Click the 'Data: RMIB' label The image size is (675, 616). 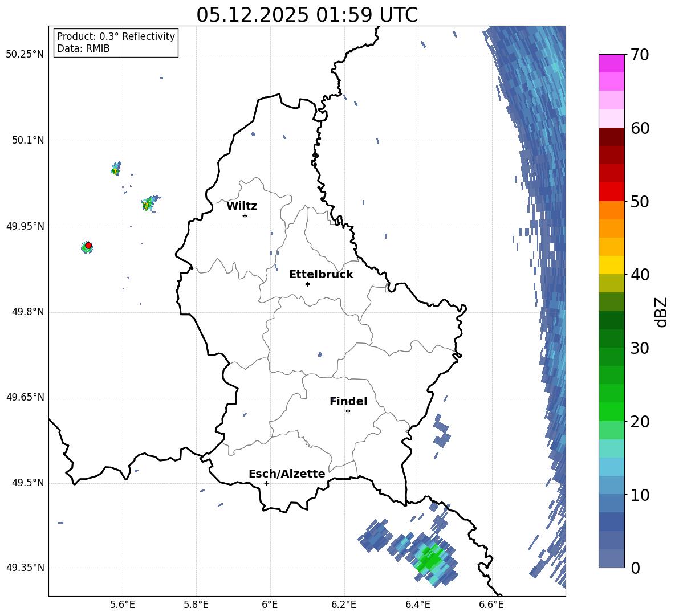(x=83, y=48)
